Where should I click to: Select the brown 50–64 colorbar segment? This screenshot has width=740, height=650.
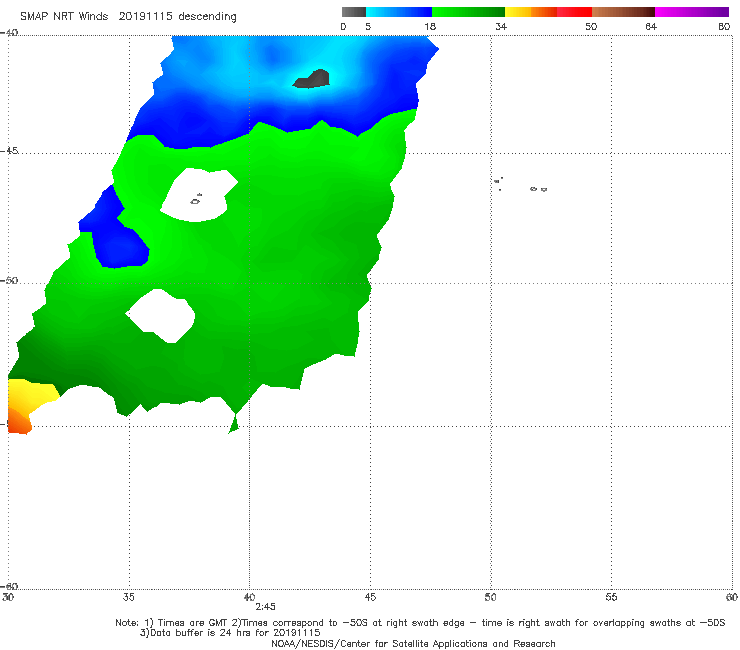tap(623, 12)
